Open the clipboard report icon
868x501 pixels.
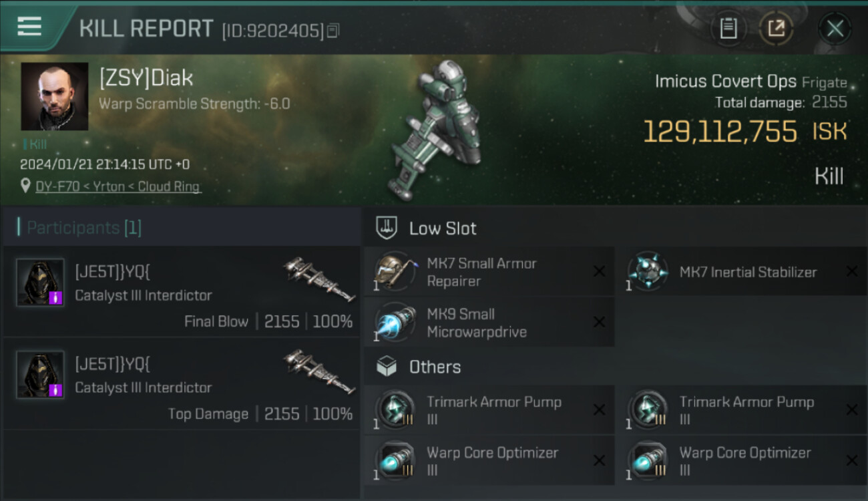(x=728, y=28)
